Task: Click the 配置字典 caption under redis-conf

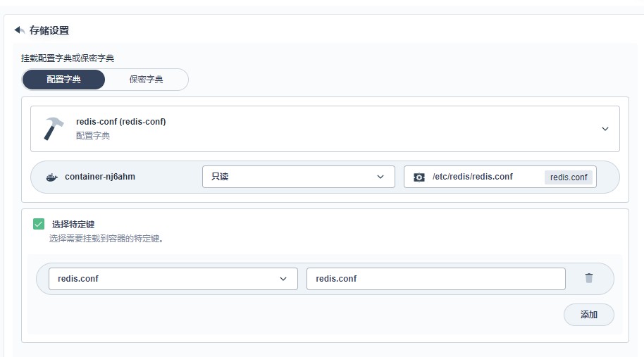Action: tap(93, 136)
